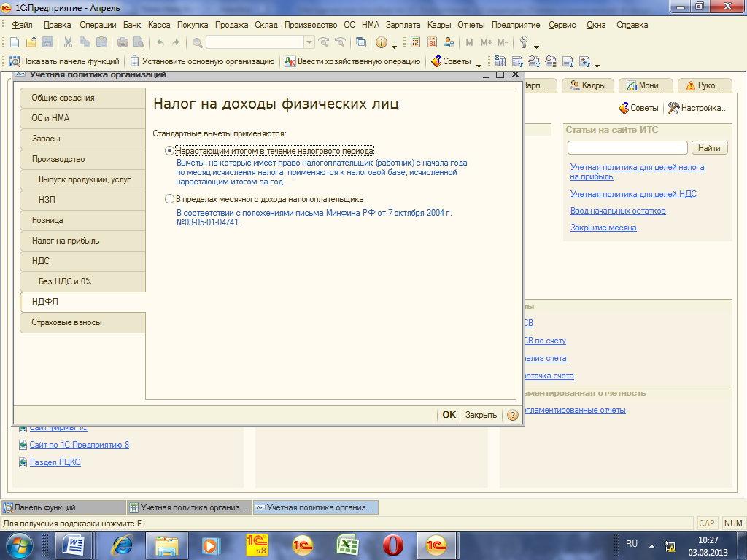Switch to Панель функций window tab
Viewport: 747px width, 560px height.
[x=64, y=507]
